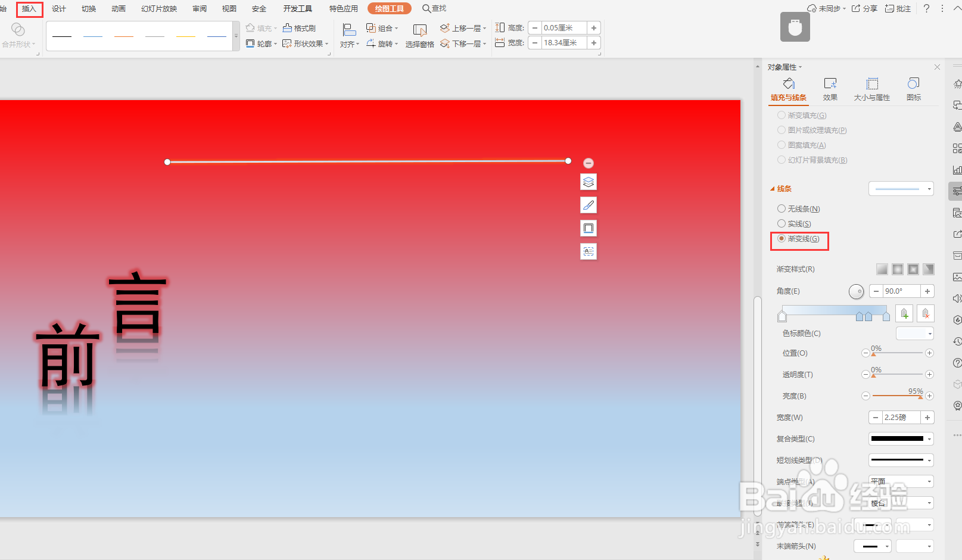Image resolution: width=962 pixels, height=560 pixels.
Task: Decrease the 亮度 brightness slider
Action: coord(866,396)
